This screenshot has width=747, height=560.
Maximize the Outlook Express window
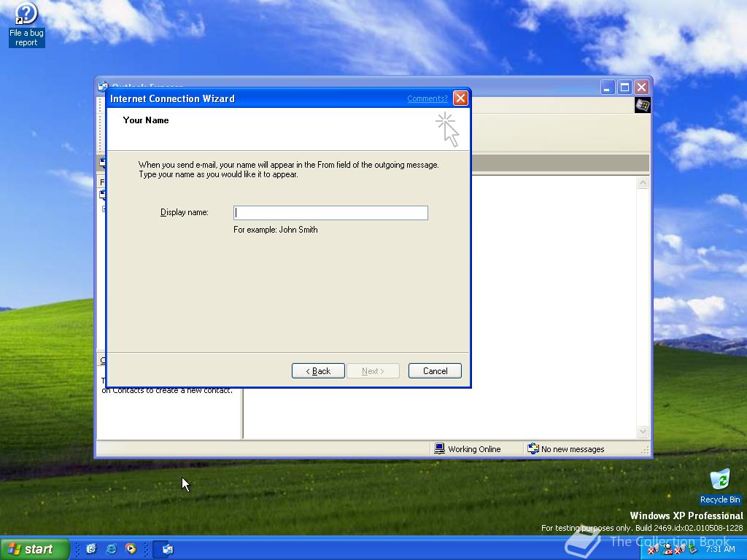tap(624, 87)
